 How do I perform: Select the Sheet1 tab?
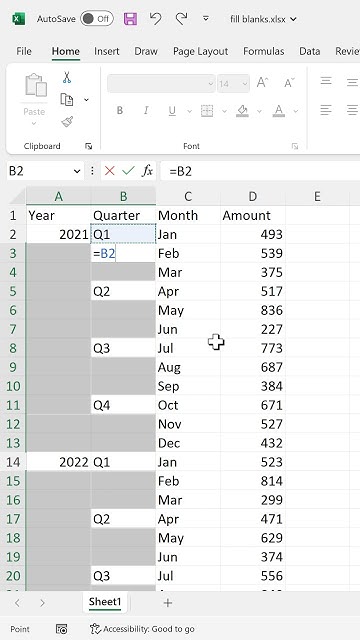tap(105, 602)
